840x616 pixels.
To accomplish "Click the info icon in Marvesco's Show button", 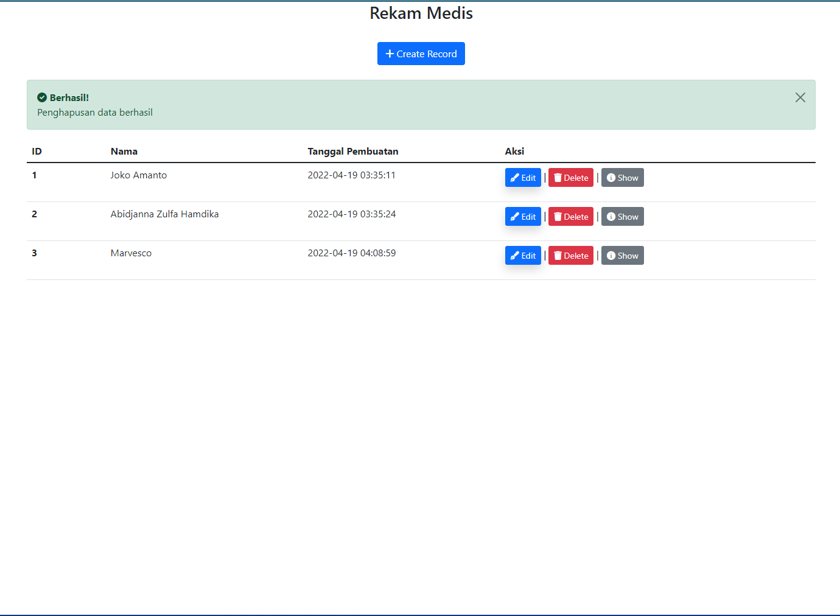I will (x=611, y=255).
